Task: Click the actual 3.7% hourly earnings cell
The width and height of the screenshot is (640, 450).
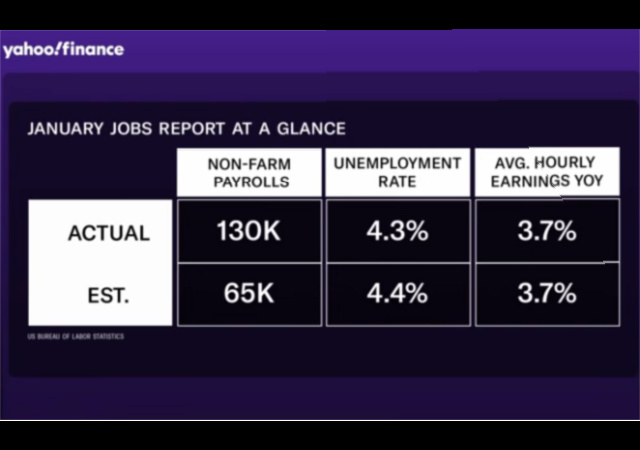Action: pyautogui.click(x=546, y=231)
